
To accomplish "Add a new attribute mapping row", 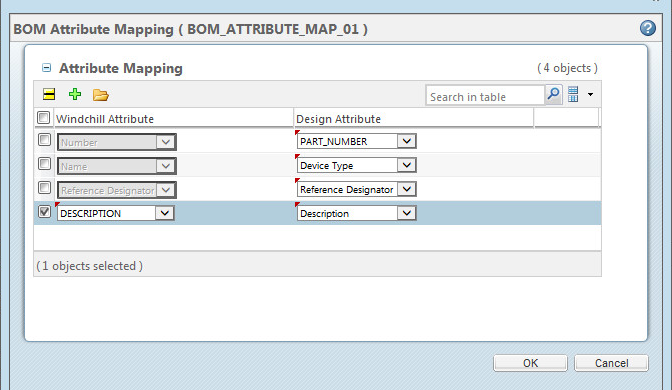I will click(75, 94).
